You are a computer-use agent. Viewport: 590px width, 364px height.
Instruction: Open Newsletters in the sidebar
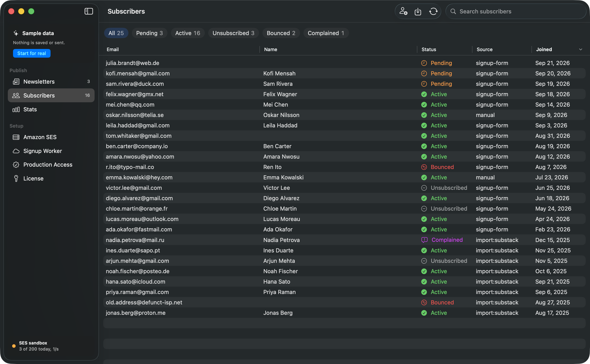51,82
